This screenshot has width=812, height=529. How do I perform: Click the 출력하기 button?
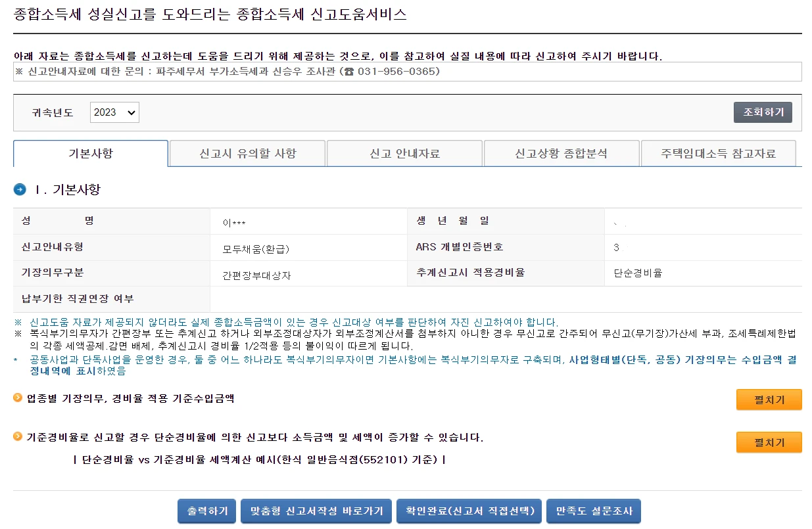coord(206,511)
